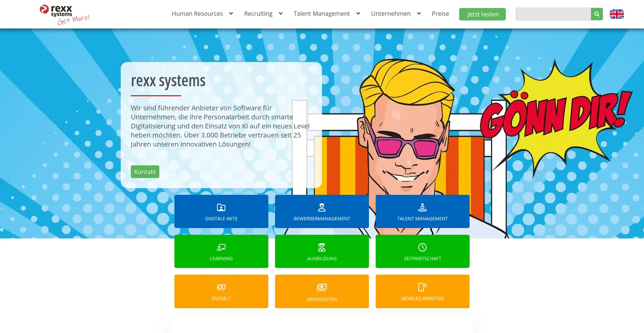Click the Ausbildung graduate icon
This screenshot has width=644, height=333.
point(322,247)
